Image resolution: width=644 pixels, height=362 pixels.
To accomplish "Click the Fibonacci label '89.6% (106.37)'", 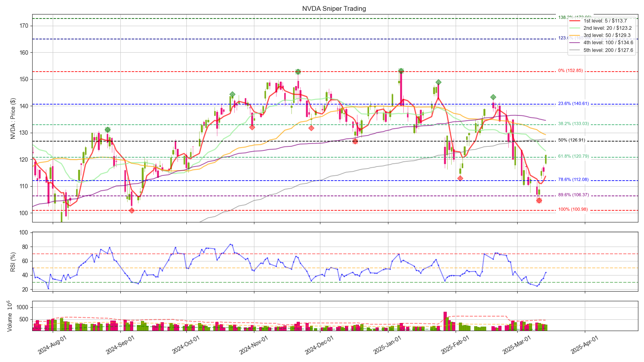I will [574, 195].
